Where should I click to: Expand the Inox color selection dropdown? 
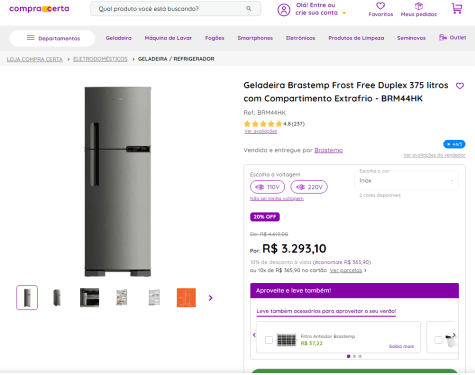coord(406,180)
